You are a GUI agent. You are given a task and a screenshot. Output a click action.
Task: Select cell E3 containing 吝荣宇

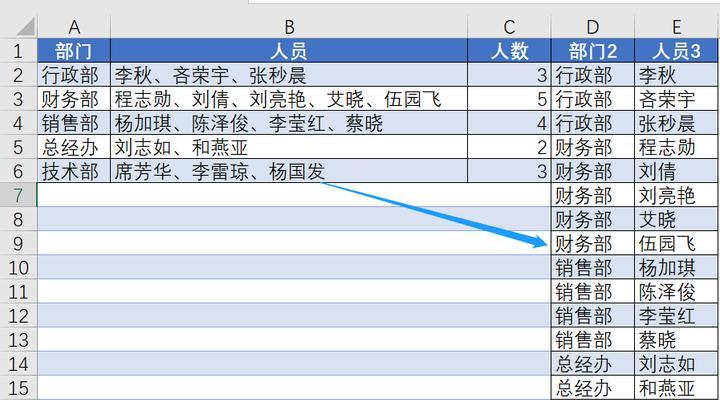pyautogui.click(x=677, y=99)
